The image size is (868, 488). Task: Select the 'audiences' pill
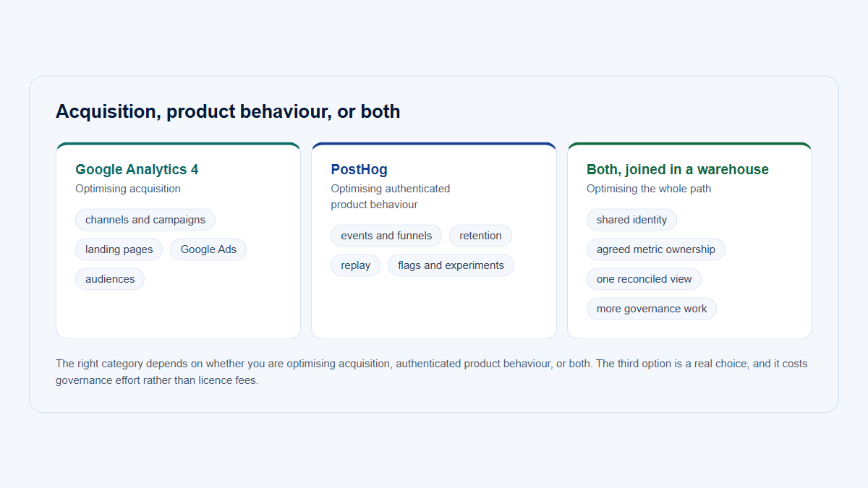coord(110,279)
